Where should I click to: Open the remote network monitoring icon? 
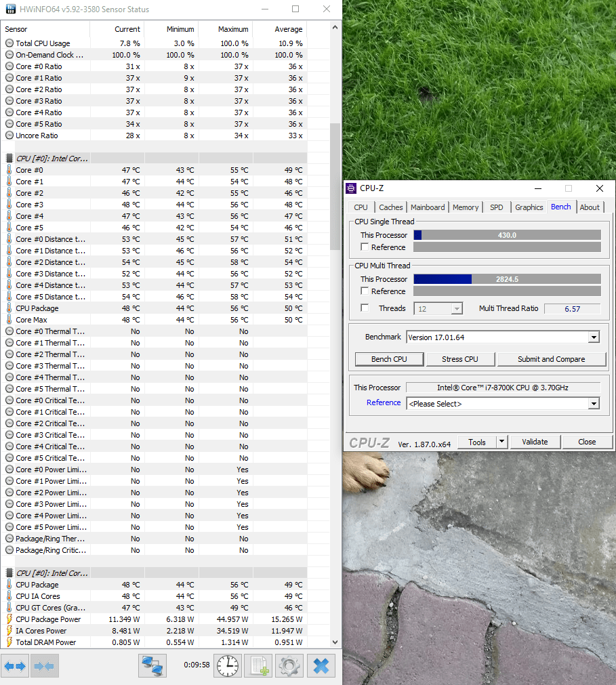click(152, 666)
